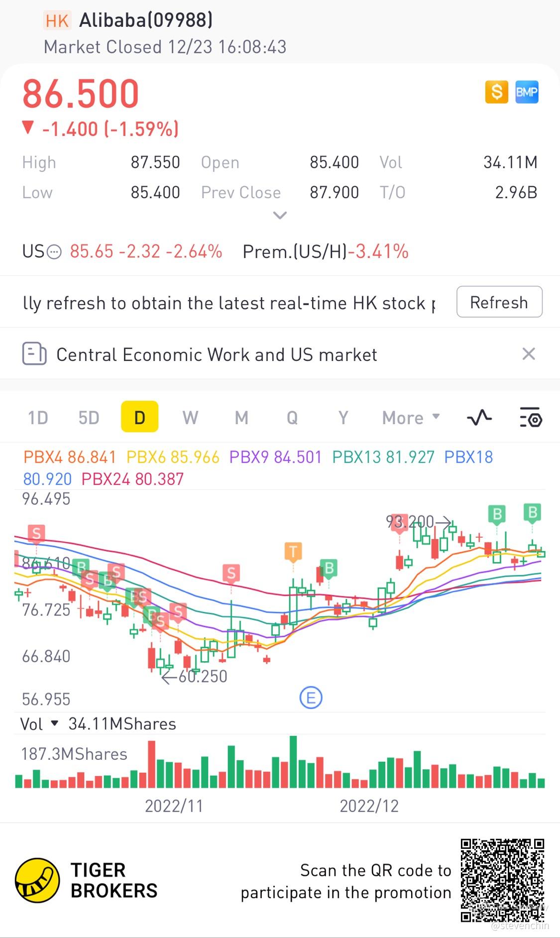Tap the orange T marker on chart

point(293,552)
